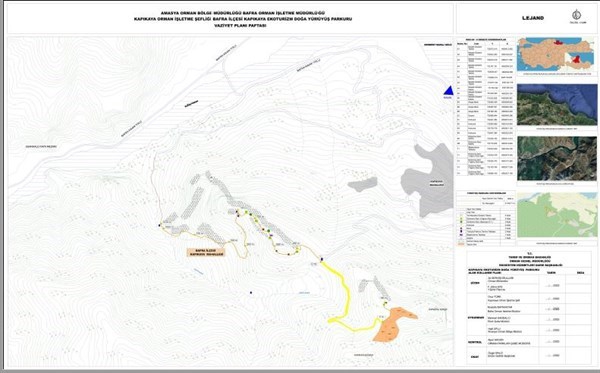Click the dark blue point where yellow trail starts
Screen dimensions: 600x373
[322, 259]
